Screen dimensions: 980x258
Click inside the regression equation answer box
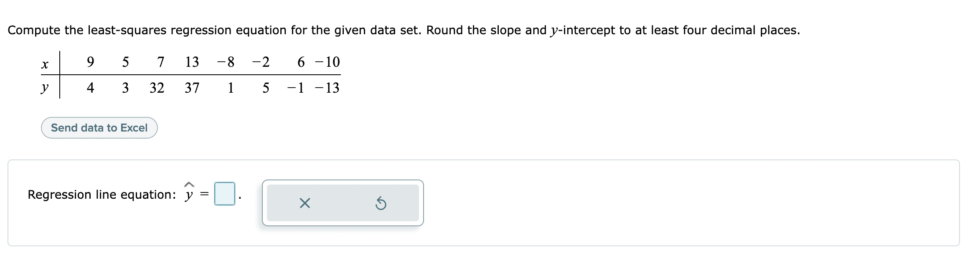click(225, 194)
